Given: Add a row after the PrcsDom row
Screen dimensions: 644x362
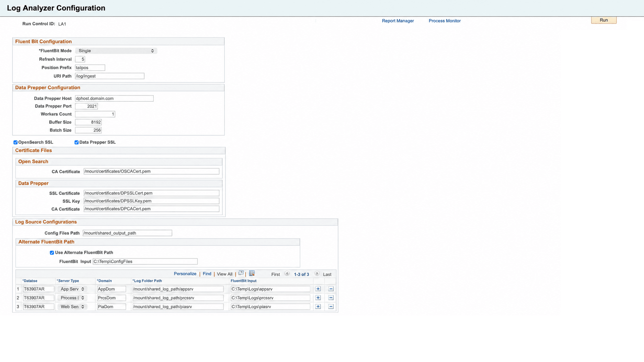Looking at the screenshot, I should click(x=318, y=298).
